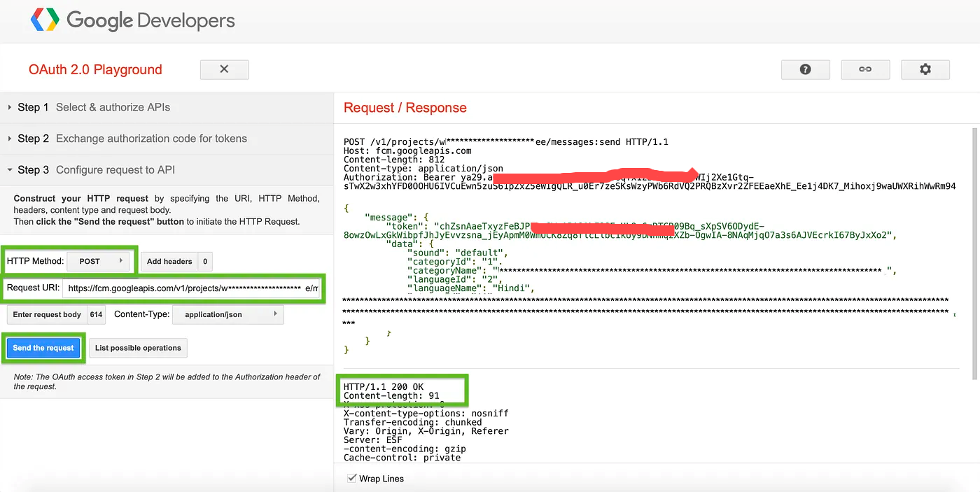Open the help question mark icon
Screen dimensions: 980x492
coord(805,69)
